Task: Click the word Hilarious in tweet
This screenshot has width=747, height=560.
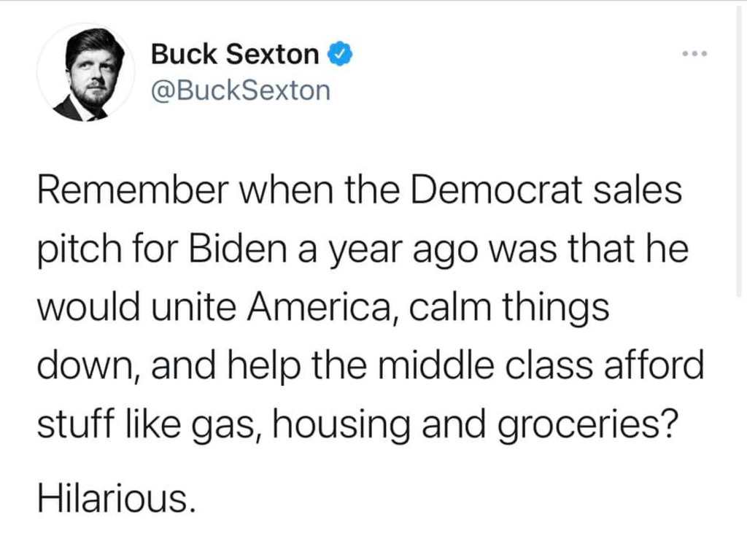Action: (x=116, y=499)
